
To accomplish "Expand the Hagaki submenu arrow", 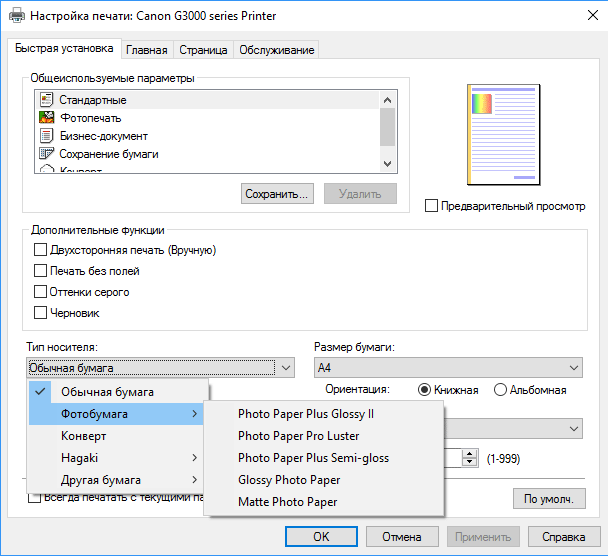I will click(195, 458).
